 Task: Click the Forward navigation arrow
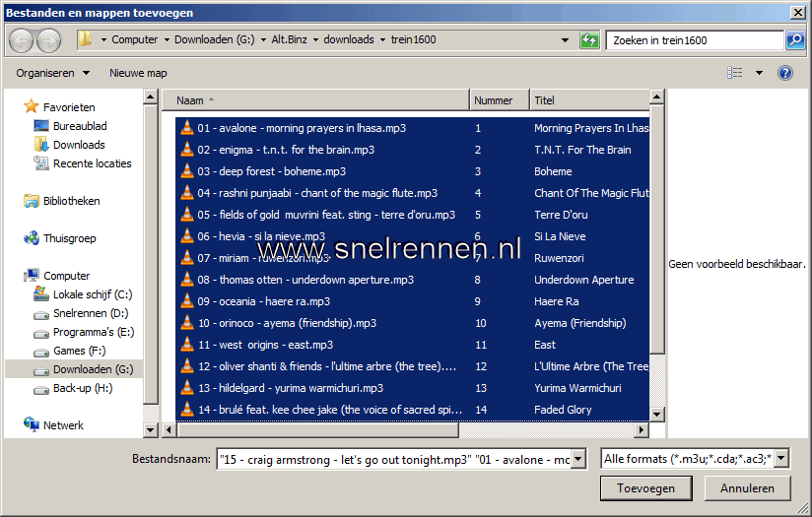[x=48, y=40]
